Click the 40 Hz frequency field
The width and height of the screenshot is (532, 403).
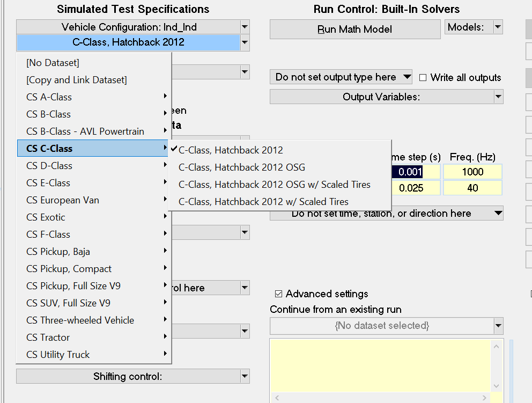(x=472, y=188)
